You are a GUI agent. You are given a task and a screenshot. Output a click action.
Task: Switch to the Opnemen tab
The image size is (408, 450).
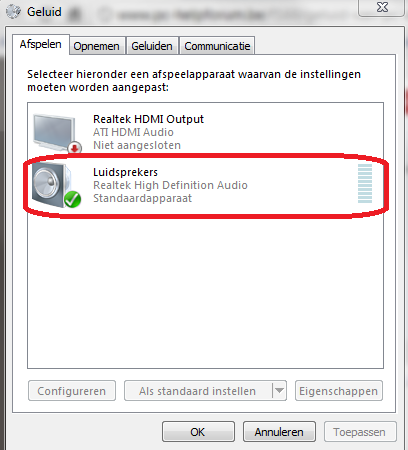click(x=97, y=46)
